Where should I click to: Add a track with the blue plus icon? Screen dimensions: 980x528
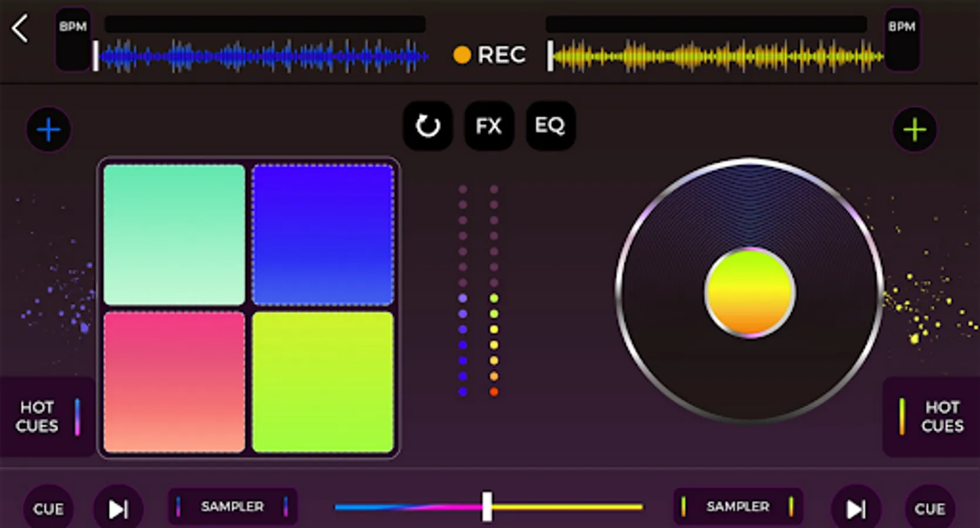point(49,130)
